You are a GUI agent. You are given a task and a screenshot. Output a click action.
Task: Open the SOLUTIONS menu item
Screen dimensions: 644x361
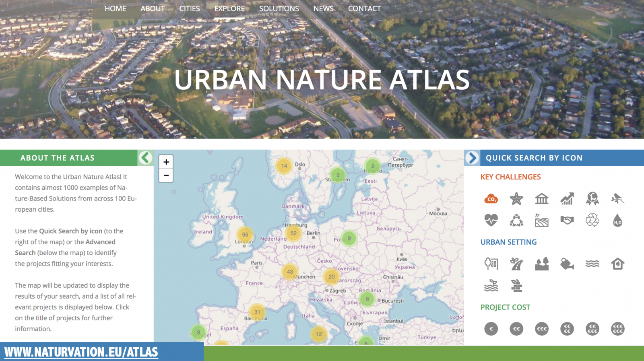[x=279, y=8]
